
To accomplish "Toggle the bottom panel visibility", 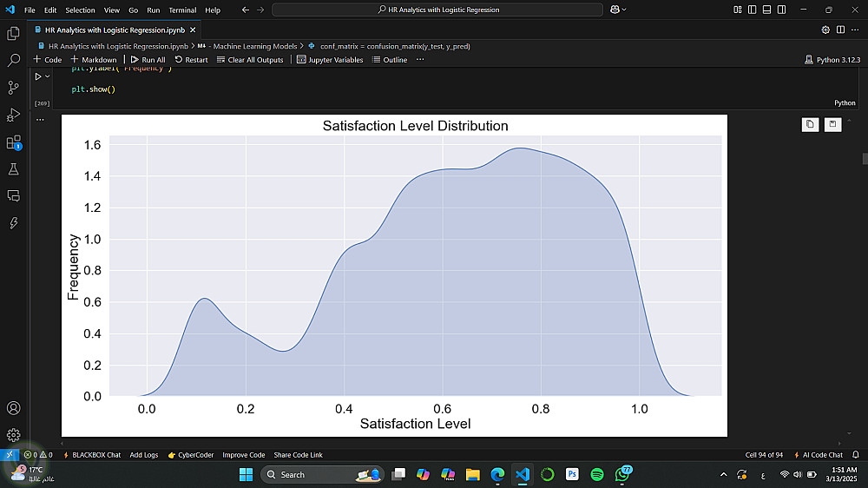I will point(766,10).
